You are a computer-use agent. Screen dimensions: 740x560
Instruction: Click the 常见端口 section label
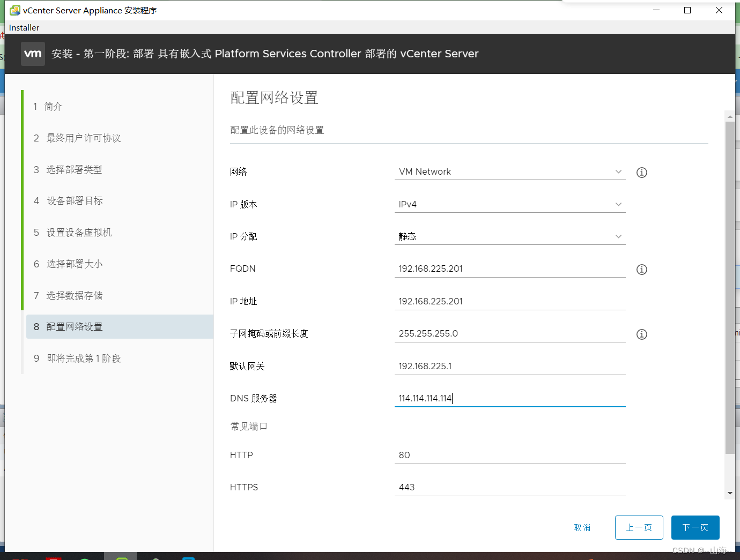(249, 427)
